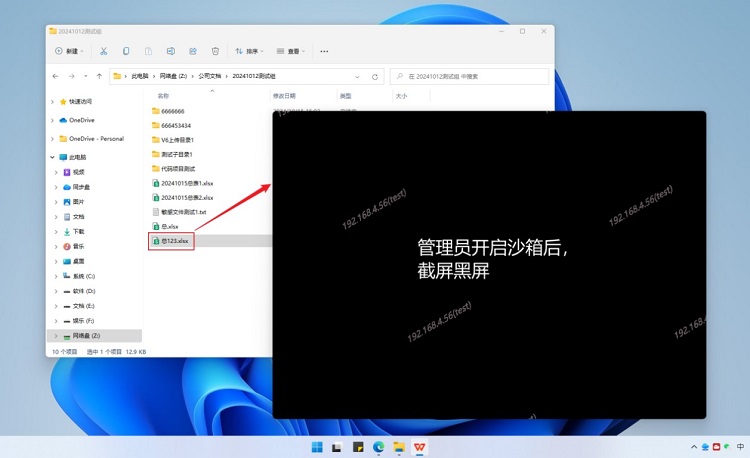Open the three-dot more options menu
Screen dimensions: 750x458
(324, 51)
